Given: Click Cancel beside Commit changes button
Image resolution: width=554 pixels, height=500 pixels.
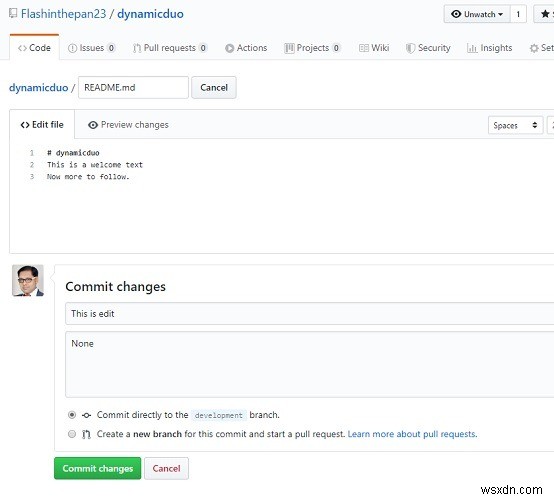Looking at the screenshot, I should point(166,469).
